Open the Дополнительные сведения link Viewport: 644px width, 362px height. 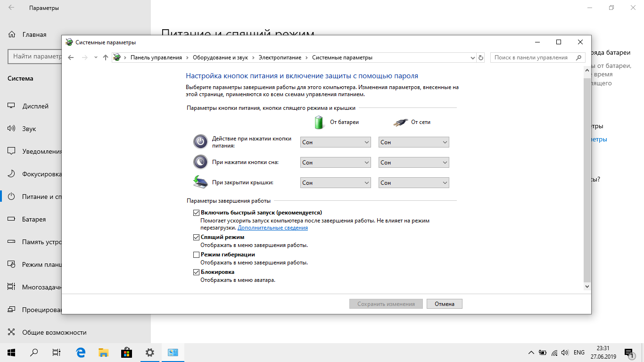coord(272,228)
